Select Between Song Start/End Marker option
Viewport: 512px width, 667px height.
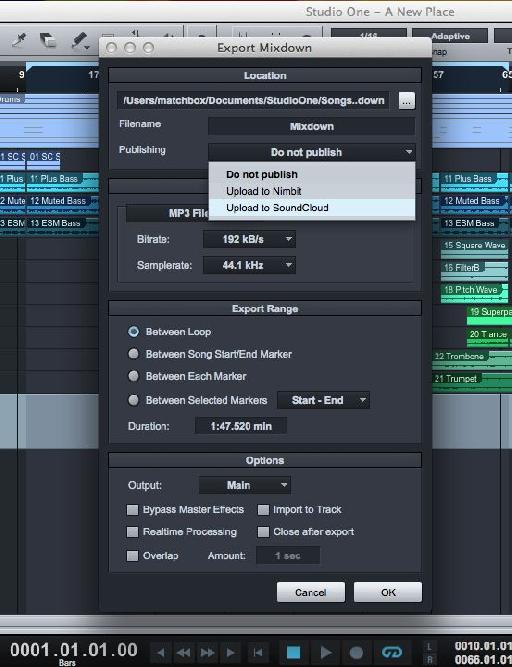134,354
